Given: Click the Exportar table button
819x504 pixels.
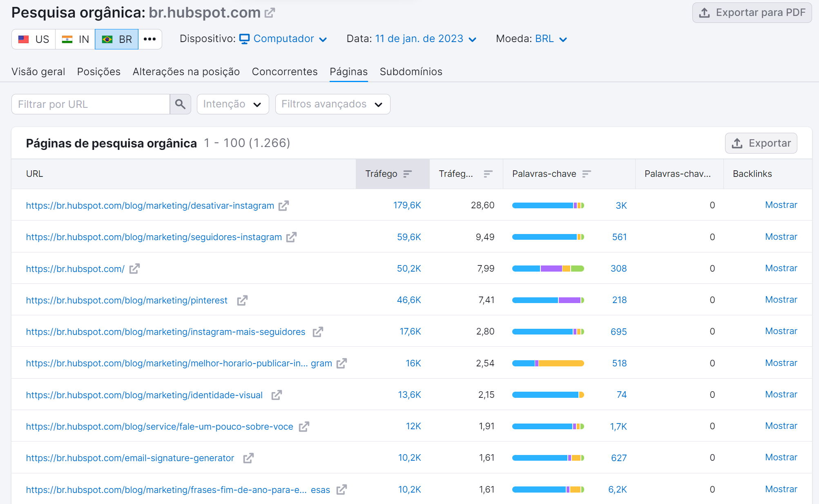Looking at the screenshot, I should [x=761, y=143].
